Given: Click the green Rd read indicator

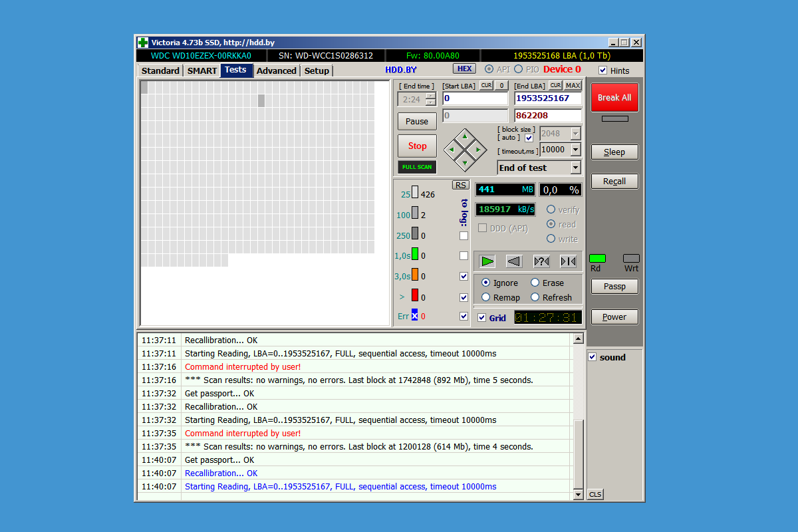Looking at the screenshot, I should click(x=597, y=258).
